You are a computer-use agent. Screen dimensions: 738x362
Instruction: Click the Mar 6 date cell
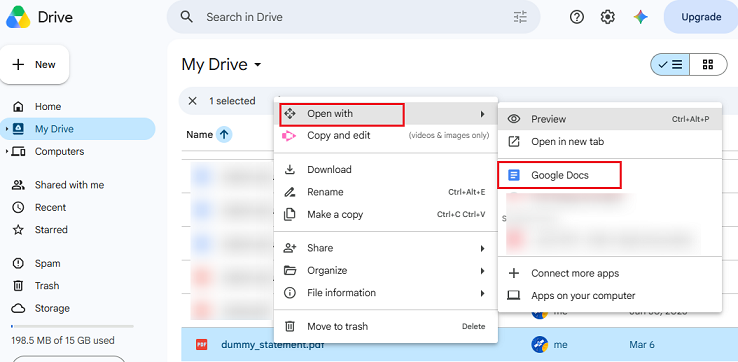pyautogui.click(x=642, y=345)
